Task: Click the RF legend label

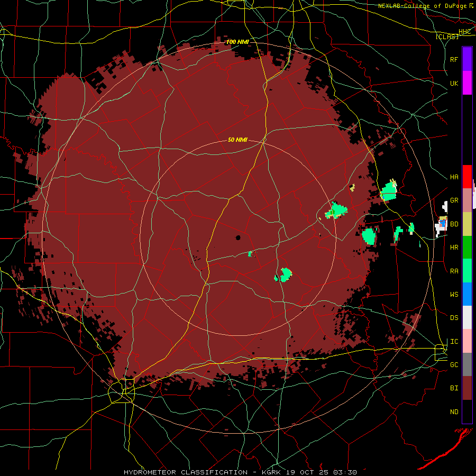Action: click(454, 59)
